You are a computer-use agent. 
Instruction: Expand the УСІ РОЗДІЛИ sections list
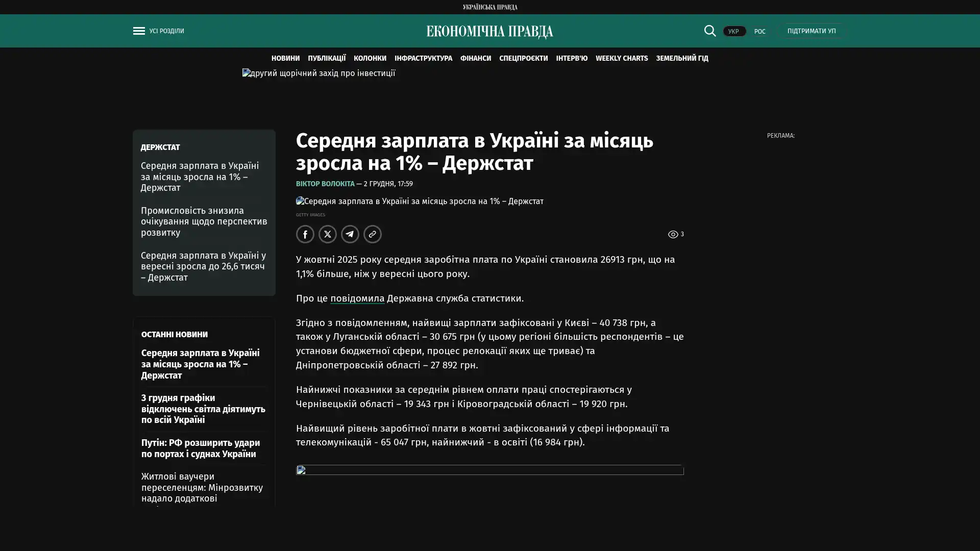click(166, 31)
